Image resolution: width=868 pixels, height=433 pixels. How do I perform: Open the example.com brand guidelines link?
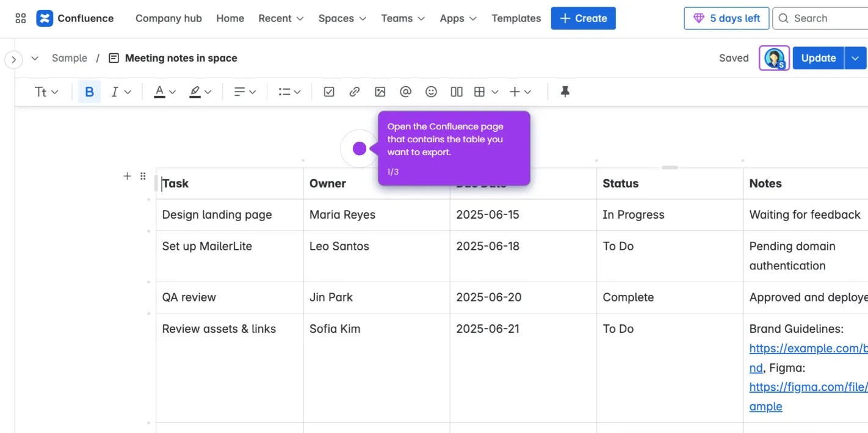click(808, 349)
